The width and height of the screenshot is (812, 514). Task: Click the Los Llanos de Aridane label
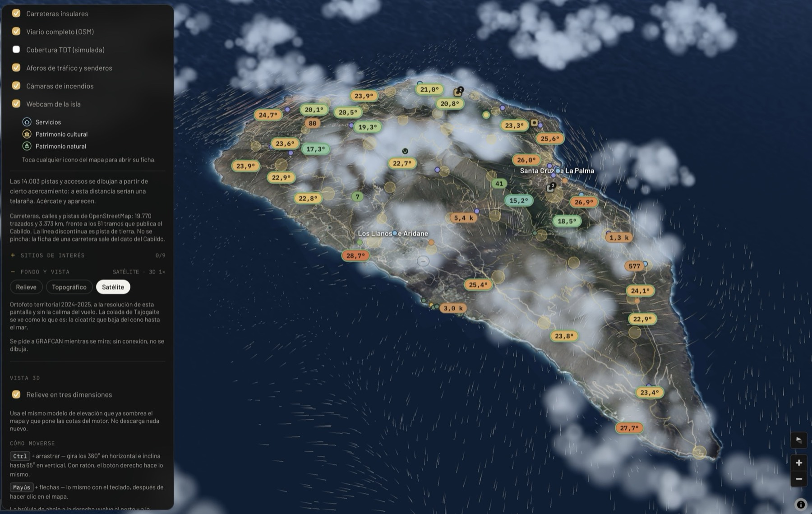[393, 233]
